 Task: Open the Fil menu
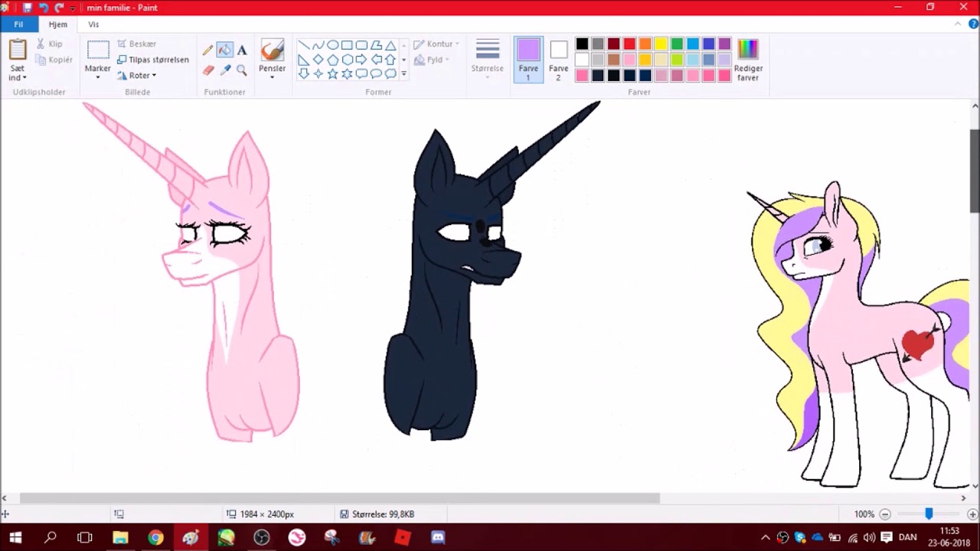tap(18, 24)
